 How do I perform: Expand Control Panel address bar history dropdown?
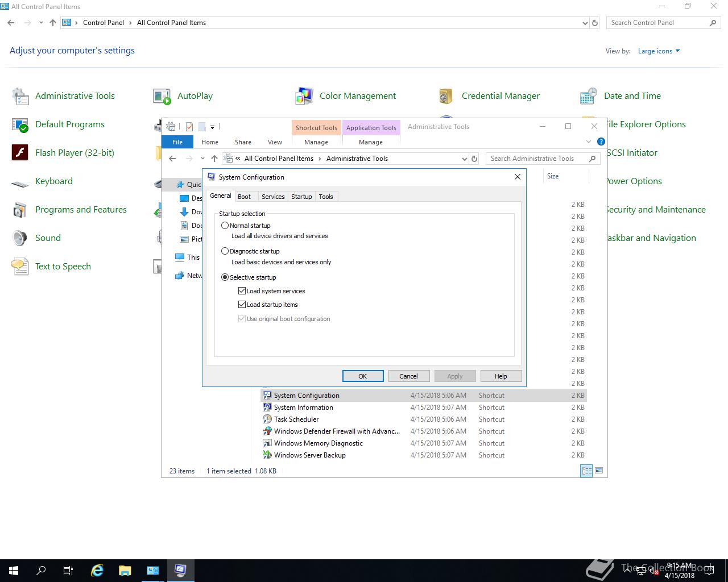585,23
